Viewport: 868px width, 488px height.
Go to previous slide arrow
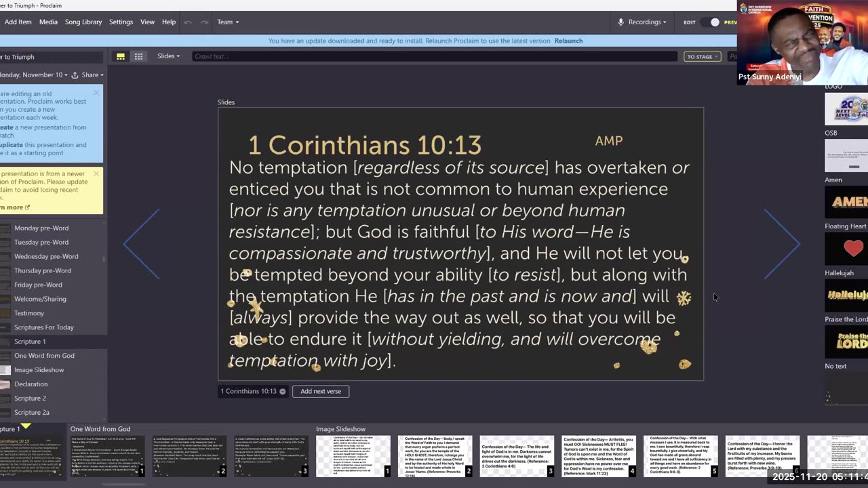click(x=141, y=244)
